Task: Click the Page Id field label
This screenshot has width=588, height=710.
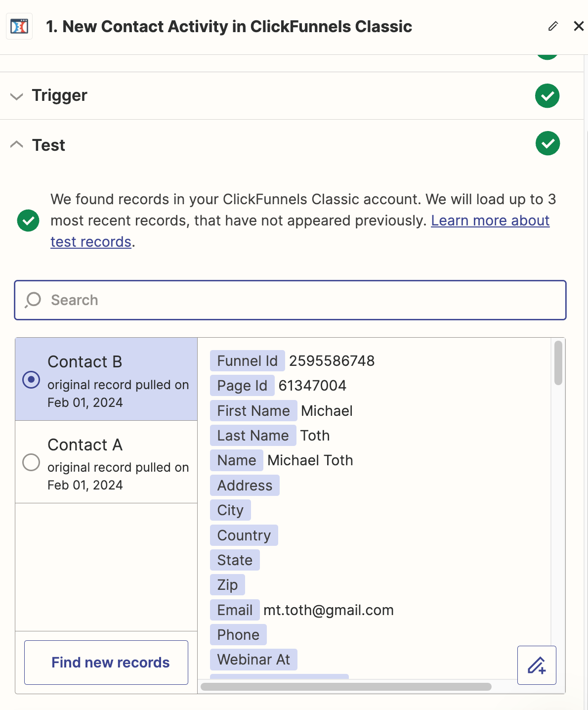Action: (x=242, y=386)
